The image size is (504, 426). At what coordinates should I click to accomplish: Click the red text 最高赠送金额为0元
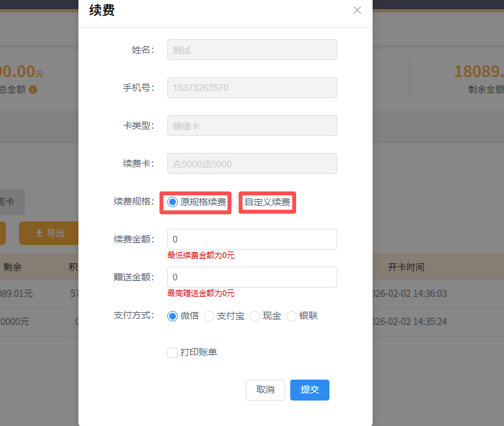[x=201, y=293]
